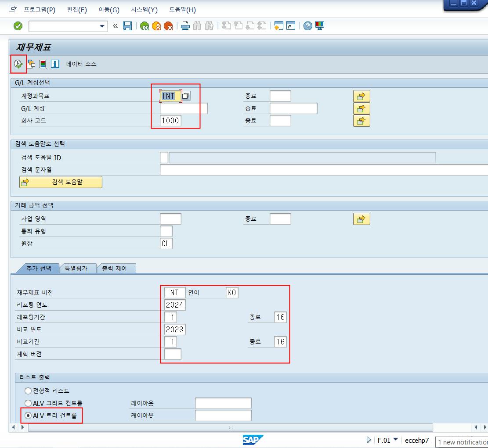The width and height of the screenshot is (488, 448).
Task: Switch to the 특별평가 tab
Action: 76,268
